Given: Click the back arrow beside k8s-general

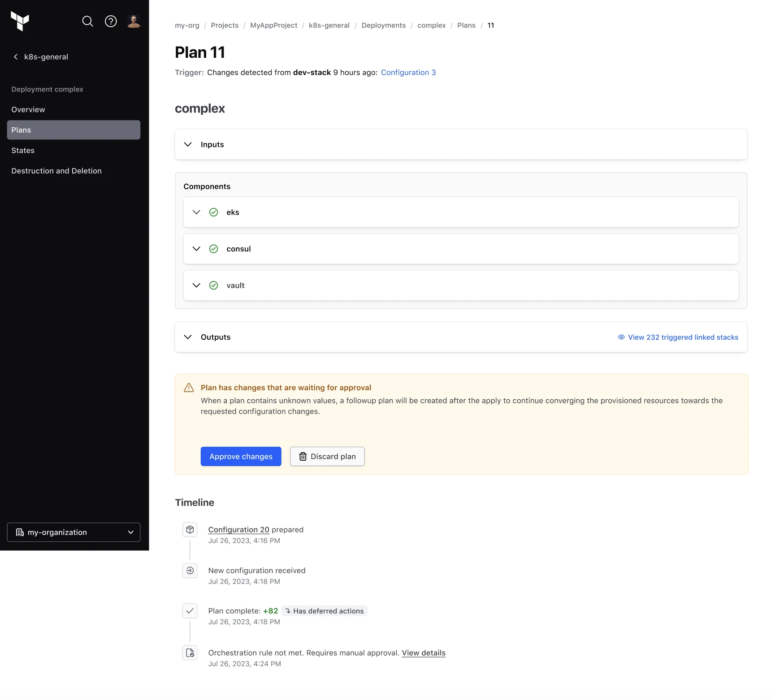Looking at the screenshot, I should coord(16,57).
